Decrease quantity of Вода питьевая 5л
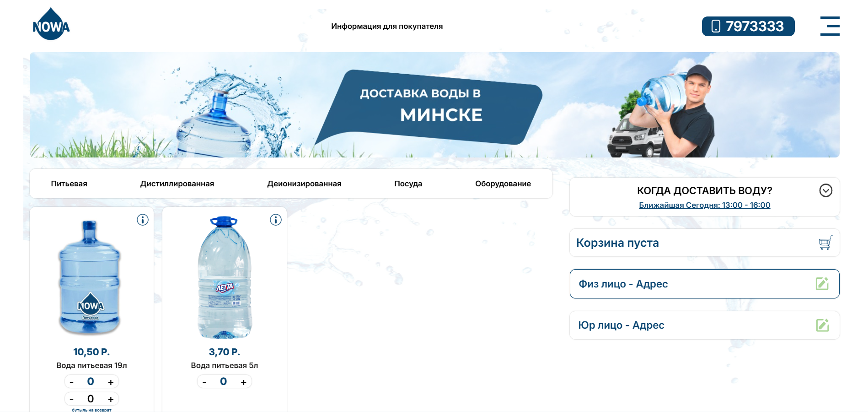868x412 pixels. 204,382
